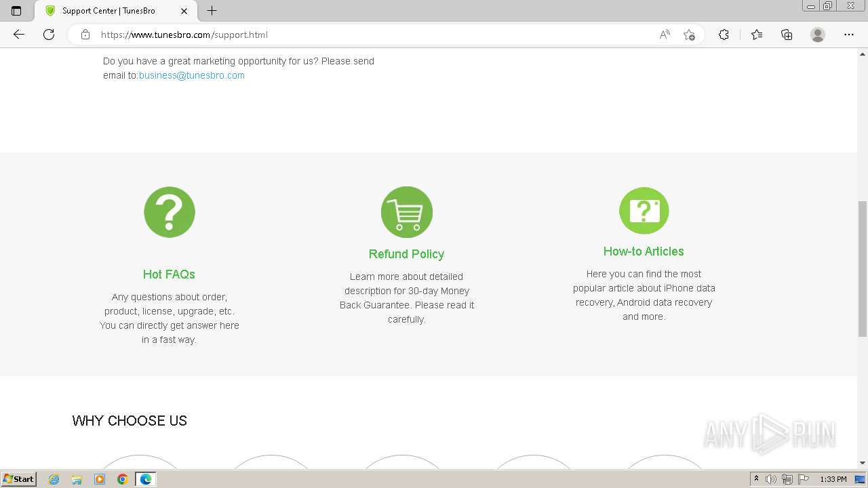Click the scrollbar up arrow
Screen dimensions: 868x488
click(x=863, y=53)
